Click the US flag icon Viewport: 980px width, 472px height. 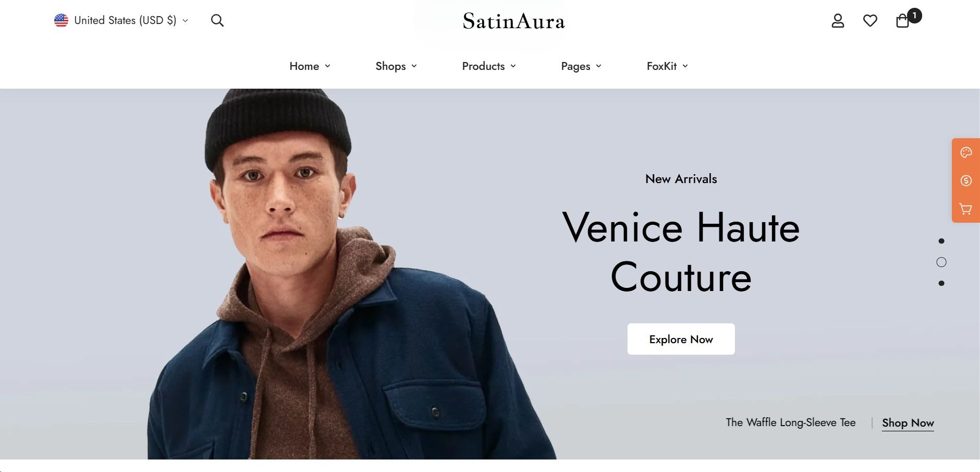[x=61, y=20]
